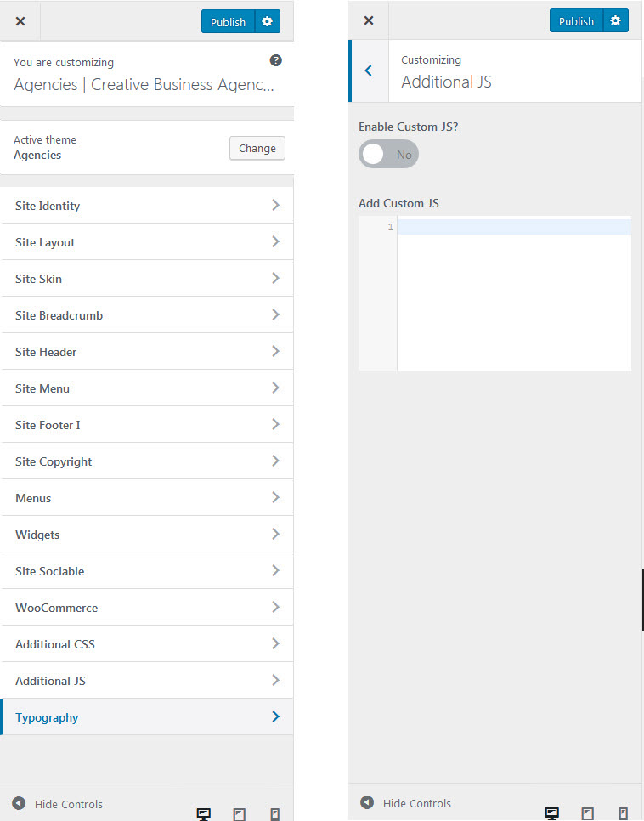Open publish settings gear in left panel
644x821 pixels.
click(267, 22)
